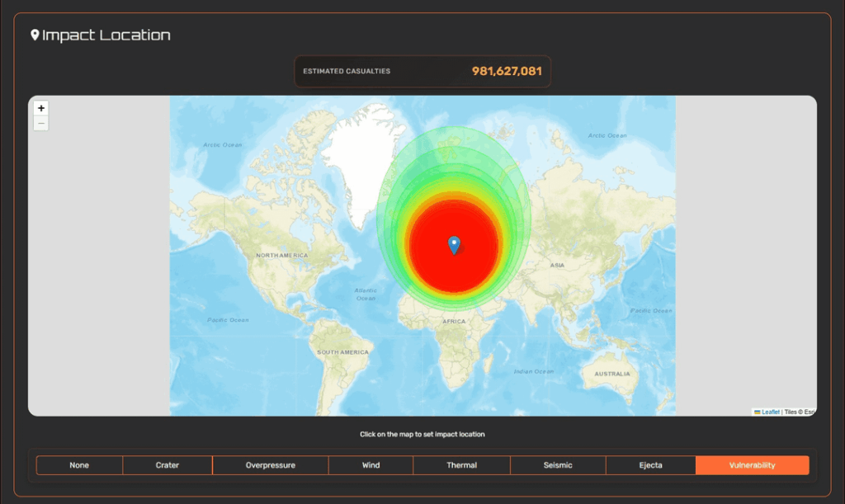Click the ESTIMATED CASUALTIES label
This screenshot has width=845, height=504.
click(347, 71)
